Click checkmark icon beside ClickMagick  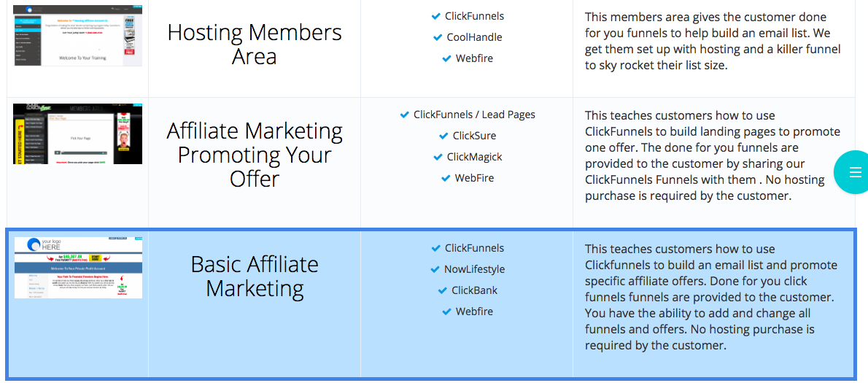(x=438, y=157)
